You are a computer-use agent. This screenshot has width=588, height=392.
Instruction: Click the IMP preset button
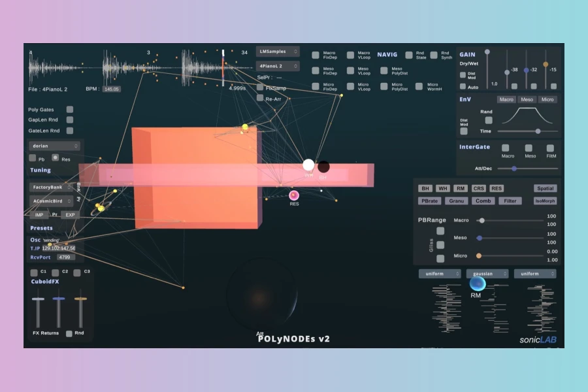pyautogui.click(x=39, y=215)
